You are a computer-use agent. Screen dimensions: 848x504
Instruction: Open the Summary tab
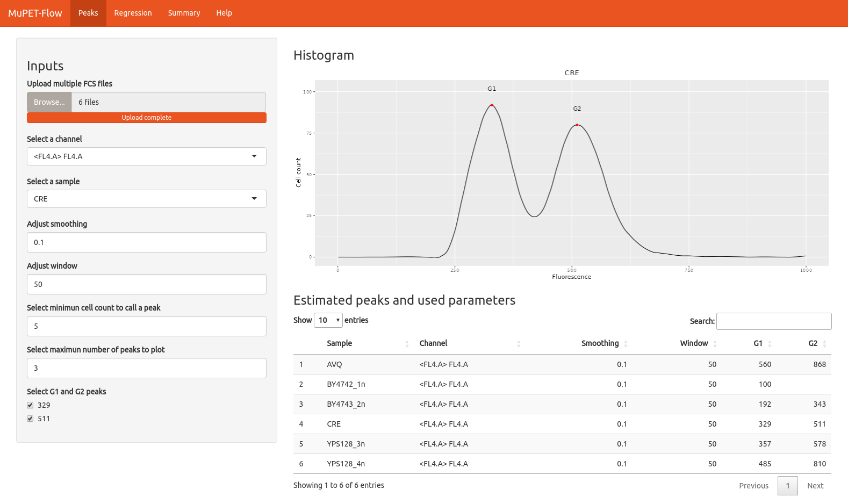pyautogui.click(x=184, y=13)
